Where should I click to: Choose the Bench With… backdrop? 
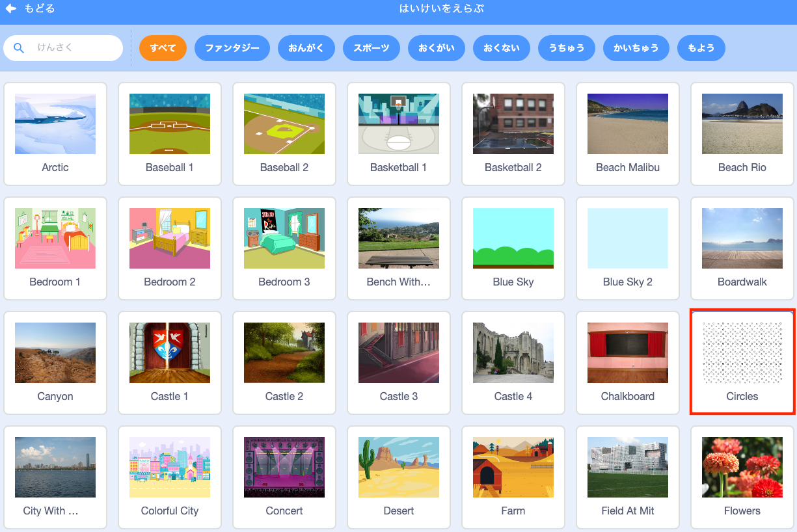pos(399,248)
